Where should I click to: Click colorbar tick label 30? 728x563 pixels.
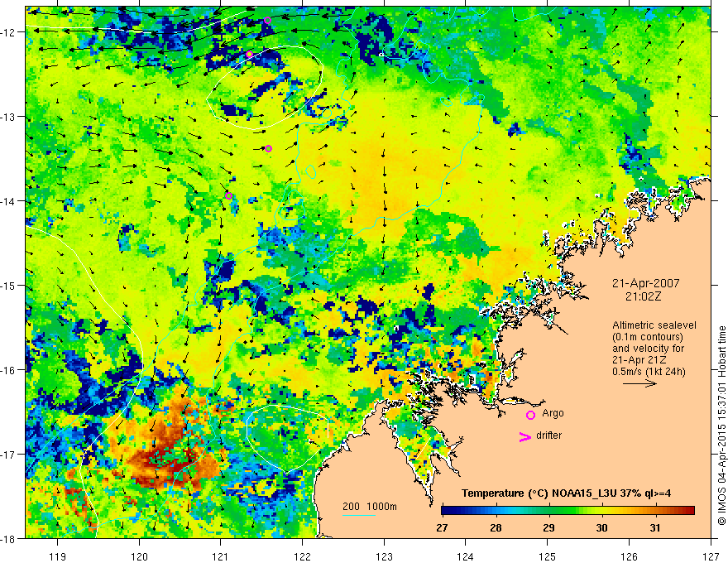click(x=601, y=528)
